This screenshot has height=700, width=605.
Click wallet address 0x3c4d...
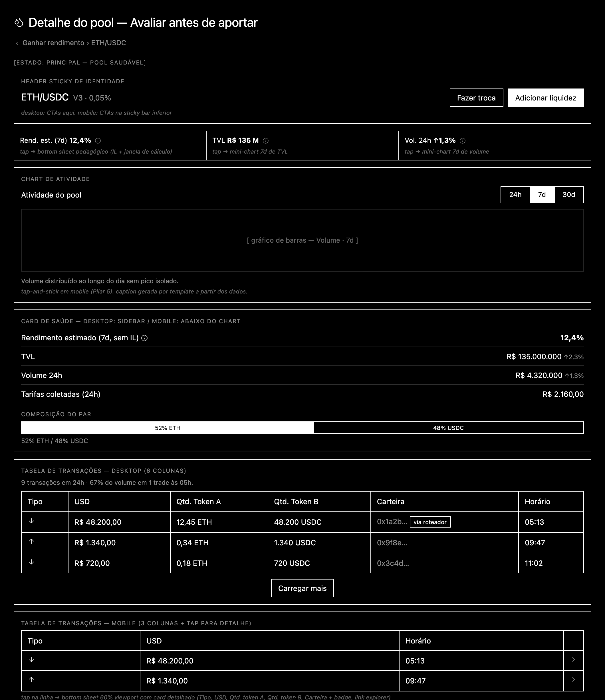393,563
